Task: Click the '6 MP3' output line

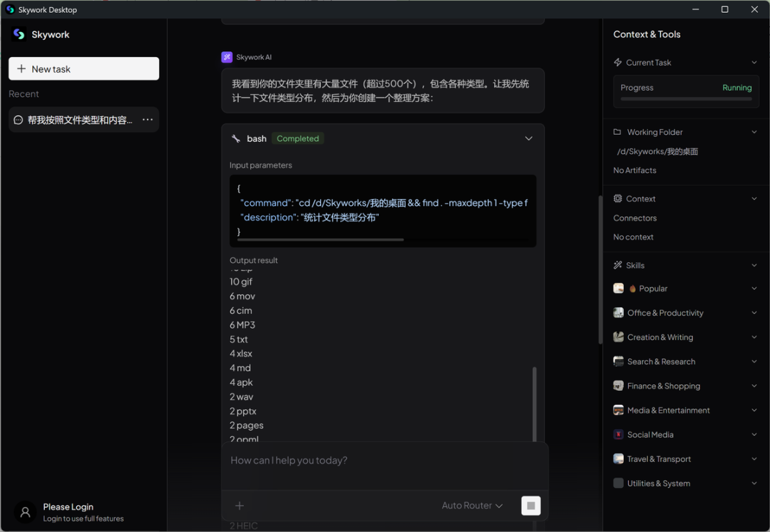Action: [x=242, y=324]
